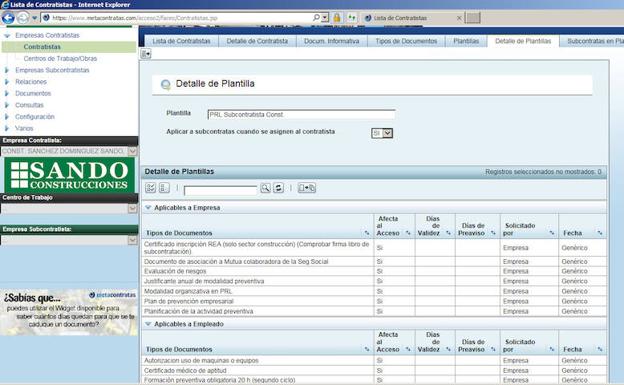The height and width of the screenshot is (385, 624).
Task: Open browser address history dropdown arrow
Action: point(325,18)
